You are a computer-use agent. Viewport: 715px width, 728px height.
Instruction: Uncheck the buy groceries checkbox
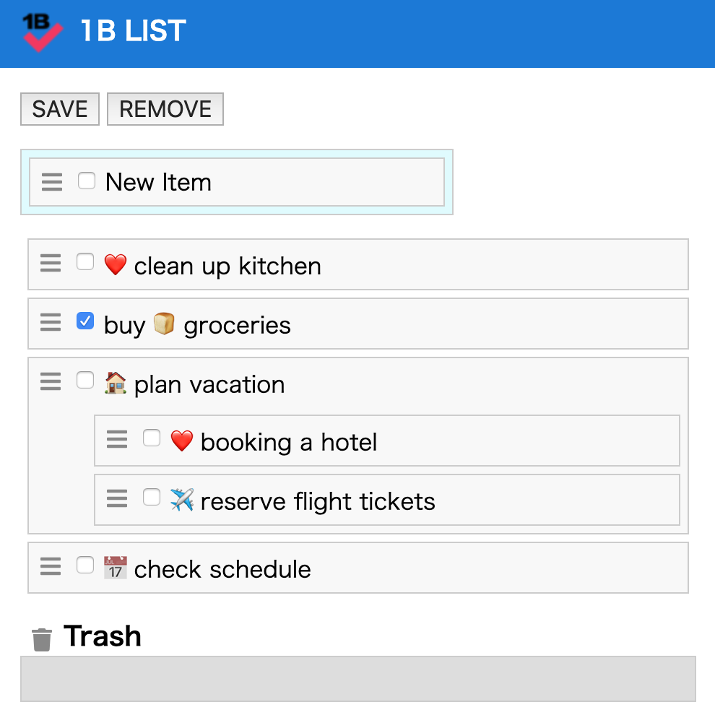84,321
